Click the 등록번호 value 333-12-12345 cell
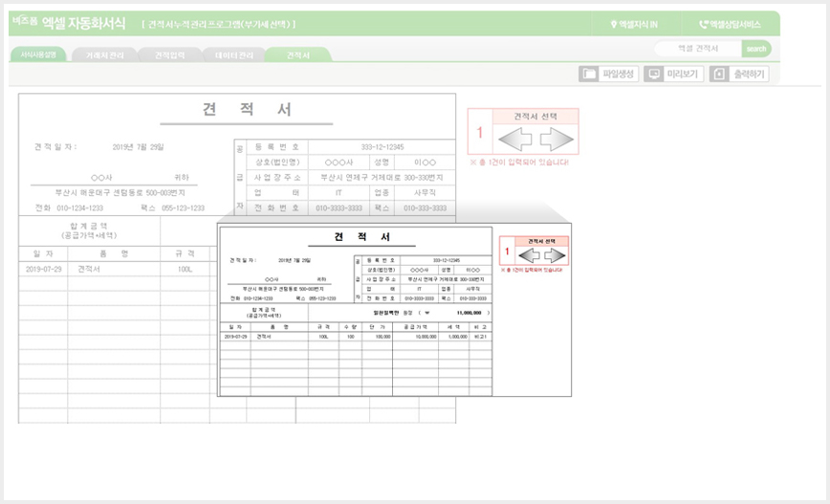The width and height of the screenshot is (830, 504). pos(382,146)
